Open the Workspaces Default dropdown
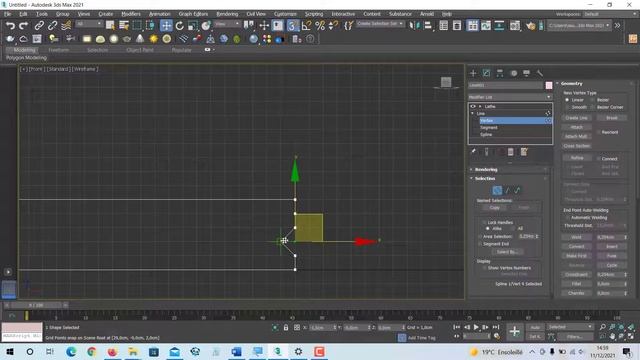This screenshot has width=640, height=360. (x=609, y=14)
